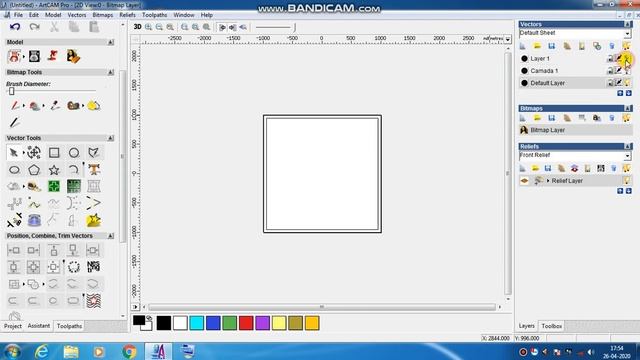Toggle Relief Layer visibility lightbulb
Image resolution: width=640 pixels, height=360 pixels.
627,180
